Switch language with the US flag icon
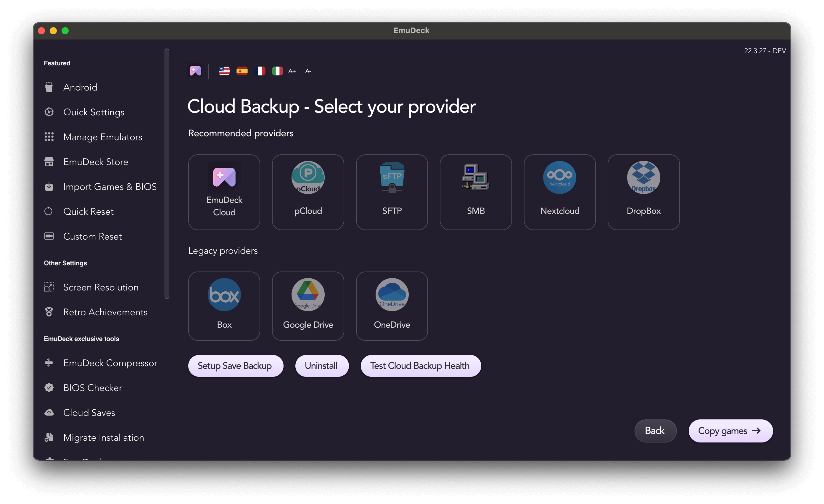The width and height of the screenshot is (824, 504). click(224, 71)
